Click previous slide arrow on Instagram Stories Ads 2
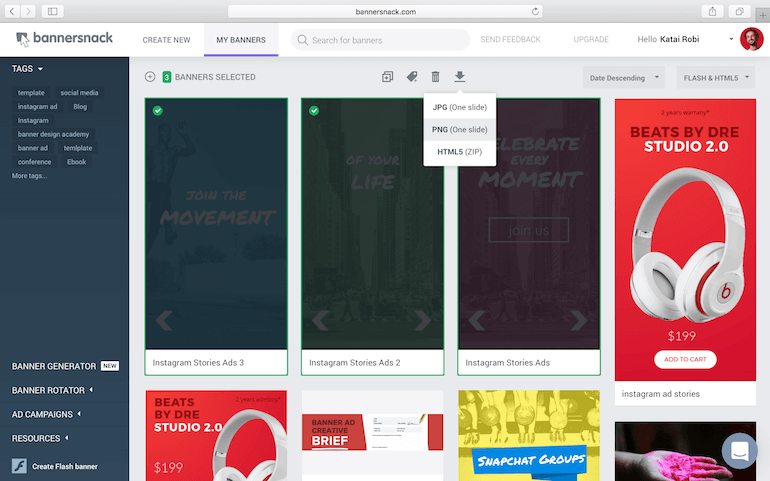This screenshot has width=770, height=481. pos(321,320)
